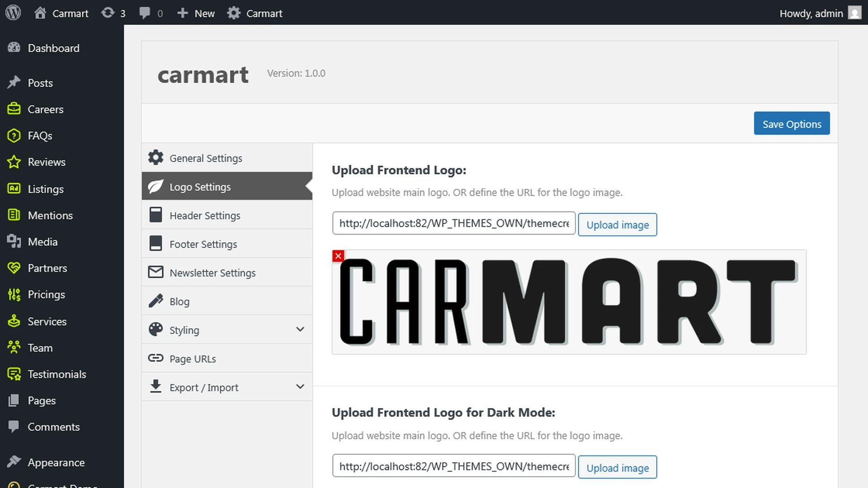
Task: Focus the Frontend Logo URL field
Action: 454,223
